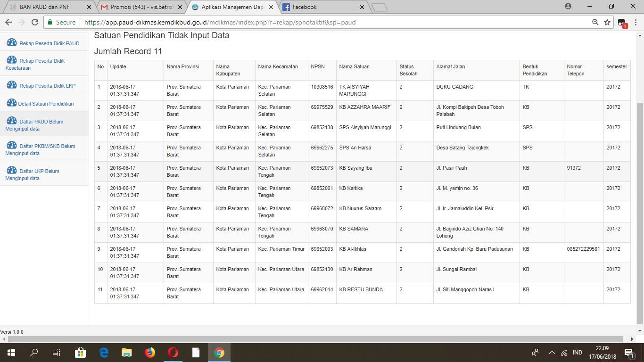
Task: Click dashboard icon beside Rekap Peserta Didik Kesetaraan
Action: 11,60
